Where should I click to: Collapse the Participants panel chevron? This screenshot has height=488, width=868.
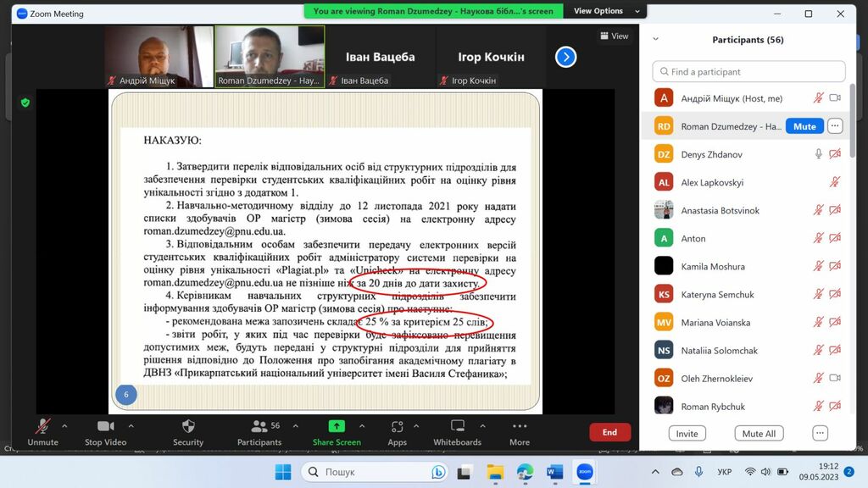click(x=655, y=39)
